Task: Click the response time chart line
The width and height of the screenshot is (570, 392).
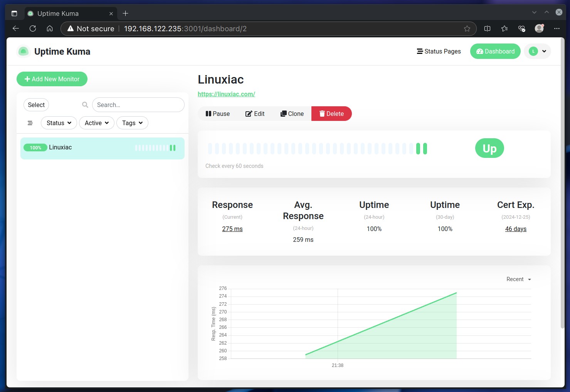Action: pyautogui.click(x=381, y=324)
